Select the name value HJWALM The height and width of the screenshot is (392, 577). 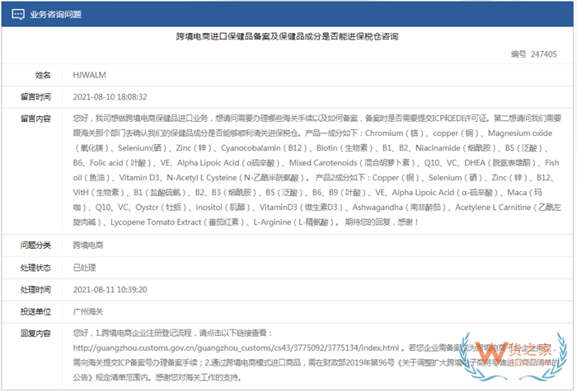89,75
